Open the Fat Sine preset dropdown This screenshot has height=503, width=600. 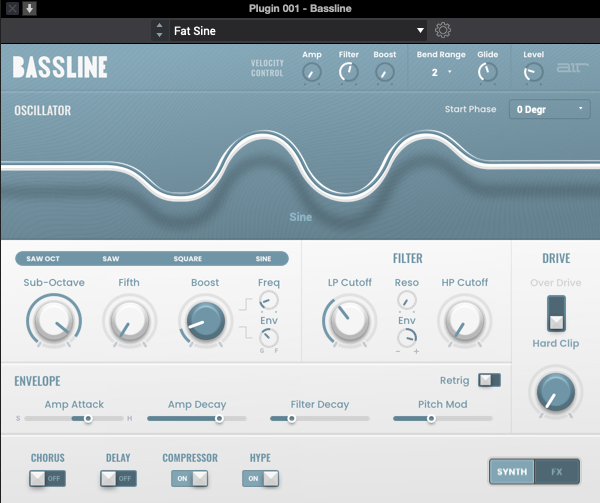pos(298,31)
